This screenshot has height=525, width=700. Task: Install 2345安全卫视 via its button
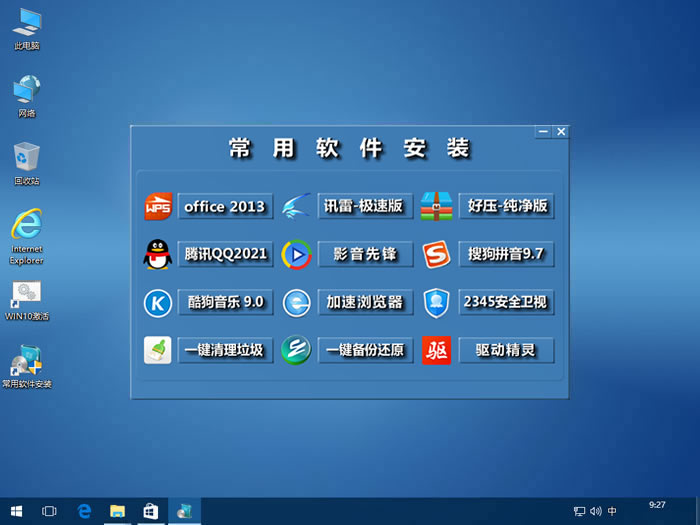[x=507, y=302]
